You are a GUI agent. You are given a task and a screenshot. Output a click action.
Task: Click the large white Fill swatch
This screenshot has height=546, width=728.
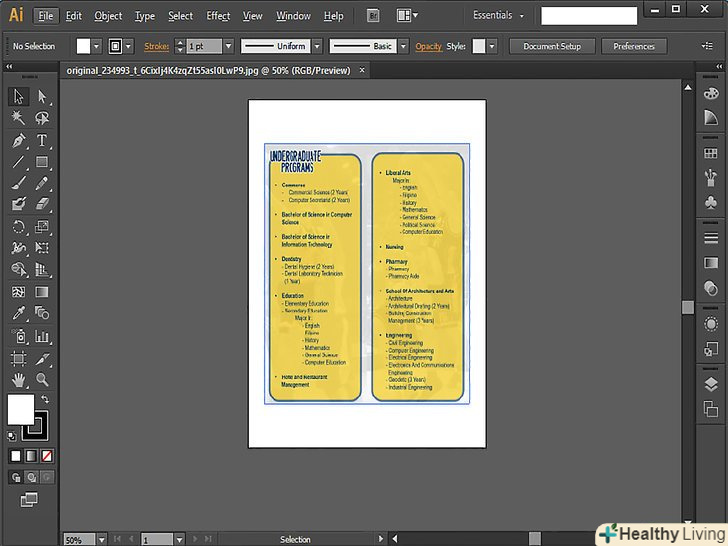pos(20,408)
